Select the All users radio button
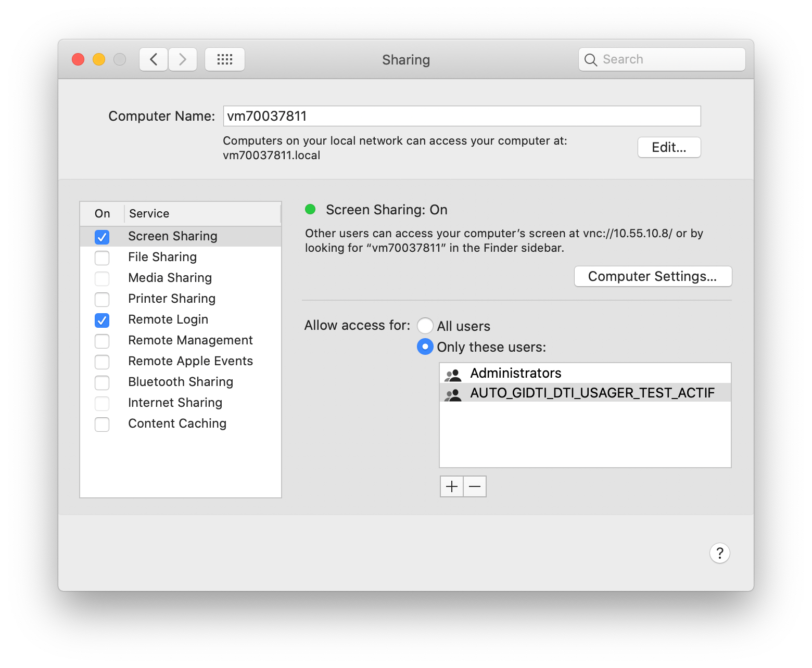The image size is (812, 668). pyautogui.click(x=425, y=326)
